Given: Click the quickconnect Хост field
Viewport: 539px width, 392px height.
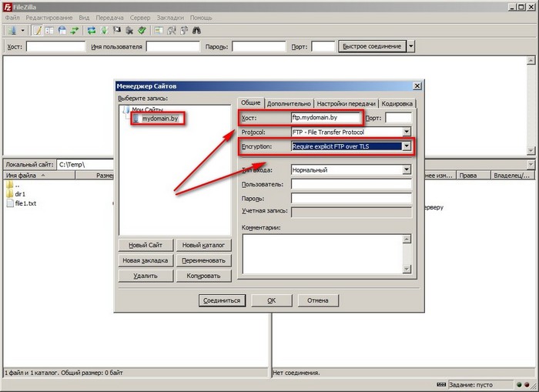Looking at the screenshot, I should [x=55, y=46].
